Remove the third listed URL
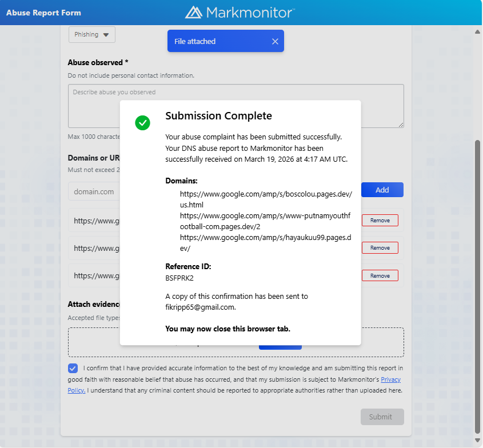Screen dimensions: 483x448 [x=380, y=275]
